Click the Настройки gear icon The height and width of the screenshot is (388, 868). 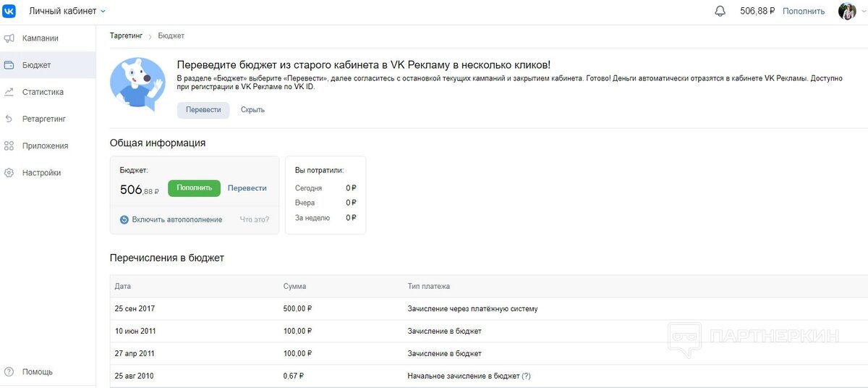[9, 173]
